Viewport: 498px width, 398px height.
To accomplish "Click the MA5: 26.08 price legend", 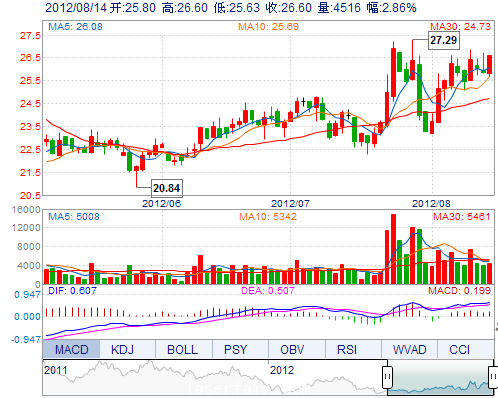I will 75,27.
